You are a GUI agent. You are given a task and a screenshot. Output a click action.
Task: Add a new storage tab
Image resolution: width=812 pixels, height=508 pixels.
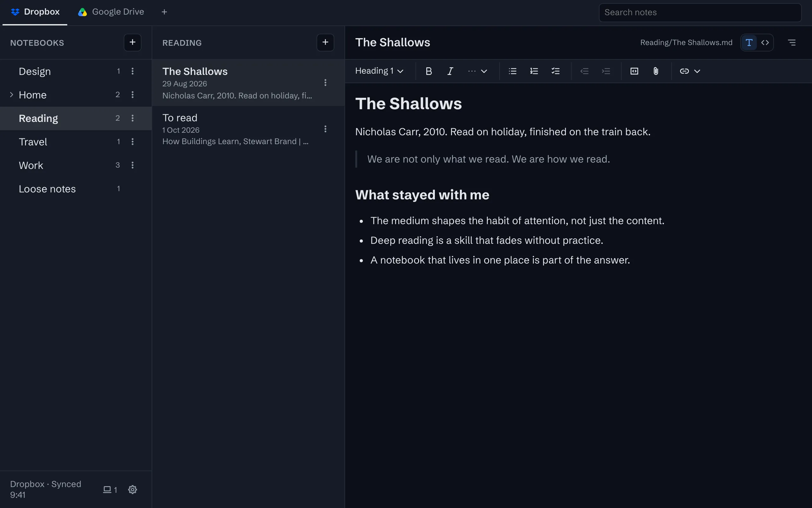click(164, 12)
